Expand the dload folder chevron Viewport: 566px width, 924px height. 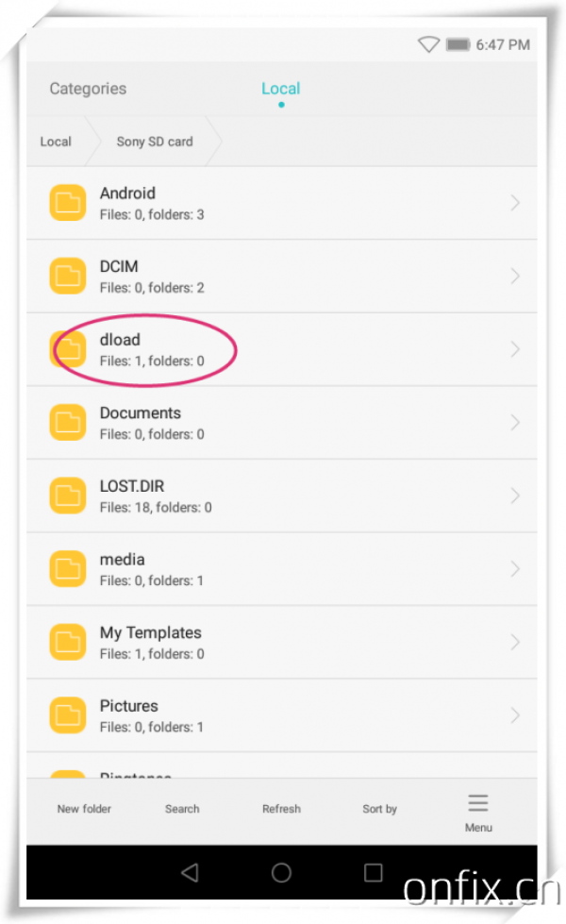[514, 349]
